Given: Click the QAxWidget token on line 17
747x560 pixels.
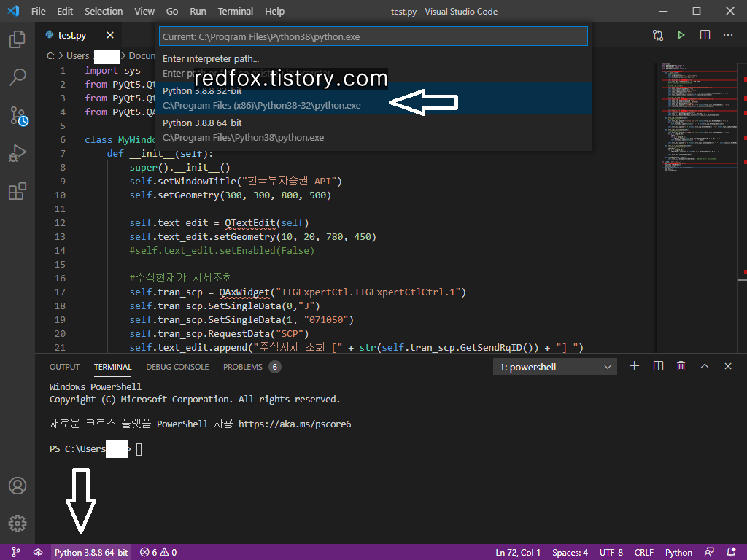Looking at the screenshot, I should point(244,292).
